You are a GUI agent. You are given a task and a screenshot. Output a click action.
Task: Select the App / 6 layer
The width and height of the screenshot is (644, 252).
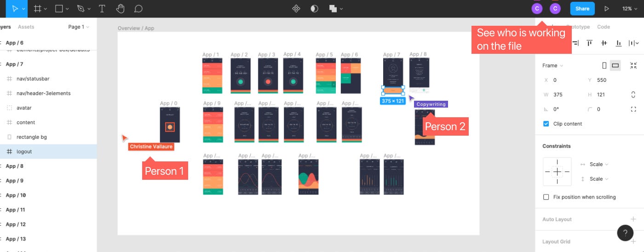tap(48, 43)
